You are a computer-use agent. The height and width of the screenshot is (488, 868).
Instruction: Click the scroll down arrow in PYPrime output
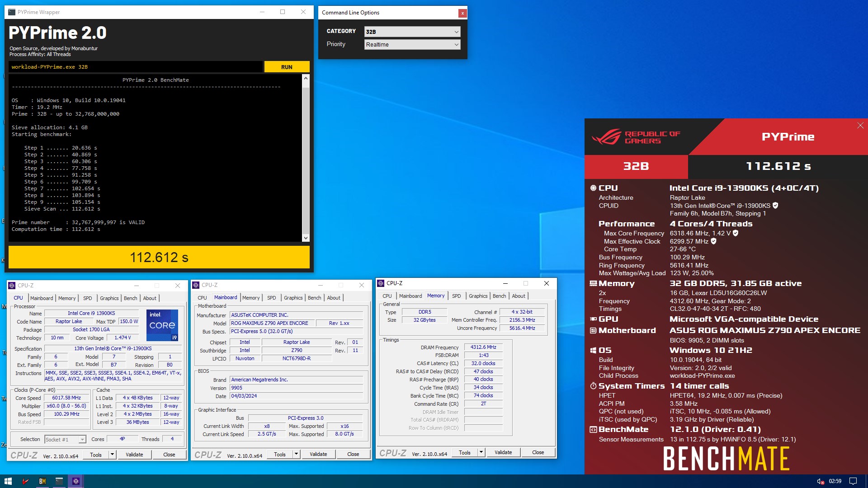click(x=306, y=238)
